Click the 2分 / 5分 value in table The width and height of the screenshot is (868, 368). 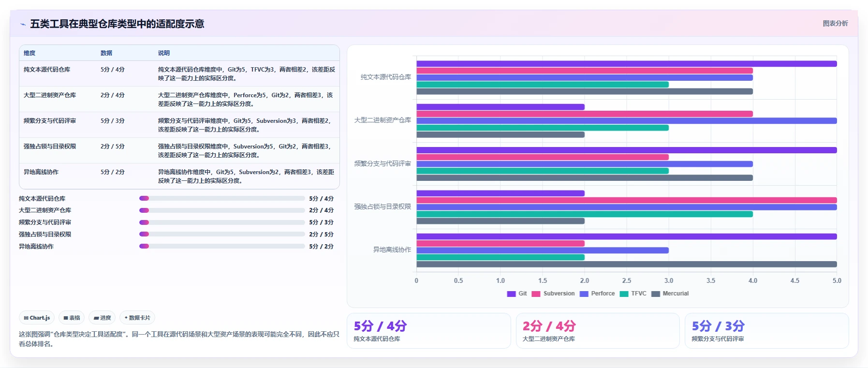click(113, 147)
